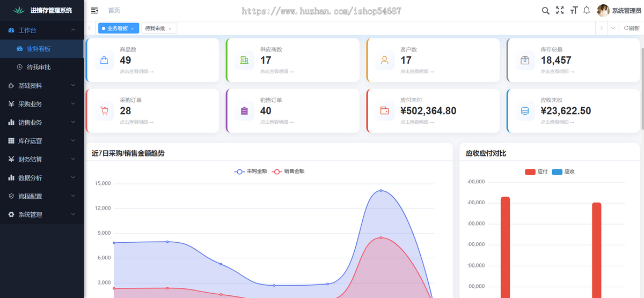
Task: Toggle 应收 series in bar legend
Action: 563,172
